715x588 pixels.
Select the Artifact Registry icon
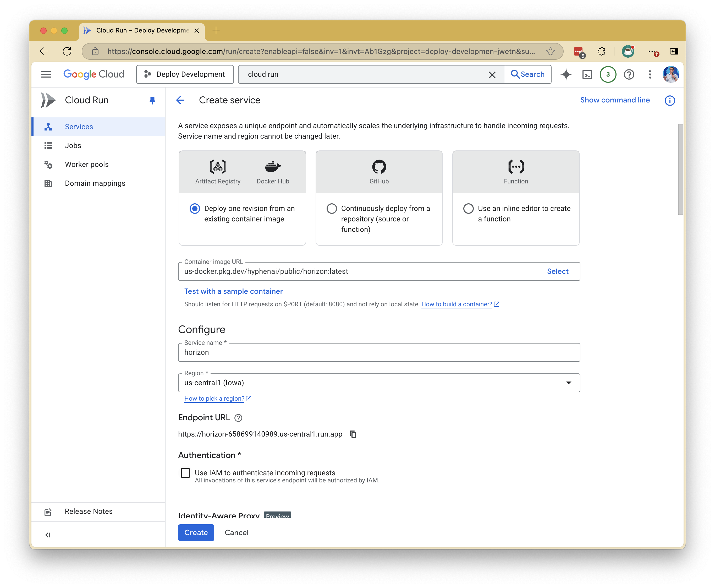click(x=218, y=166)
